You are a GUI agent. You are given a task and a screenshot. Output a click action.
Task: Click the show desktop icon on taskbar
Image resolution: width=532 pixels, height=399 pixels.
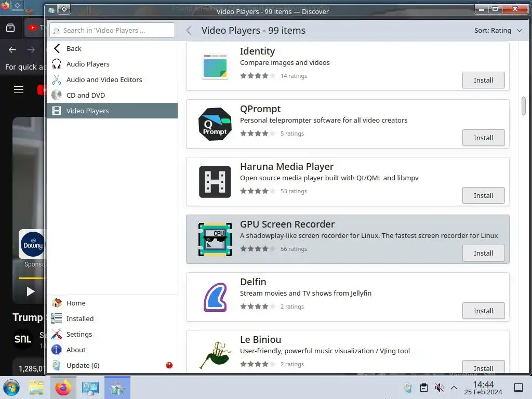pyautogui.click(x=518, y=388)
